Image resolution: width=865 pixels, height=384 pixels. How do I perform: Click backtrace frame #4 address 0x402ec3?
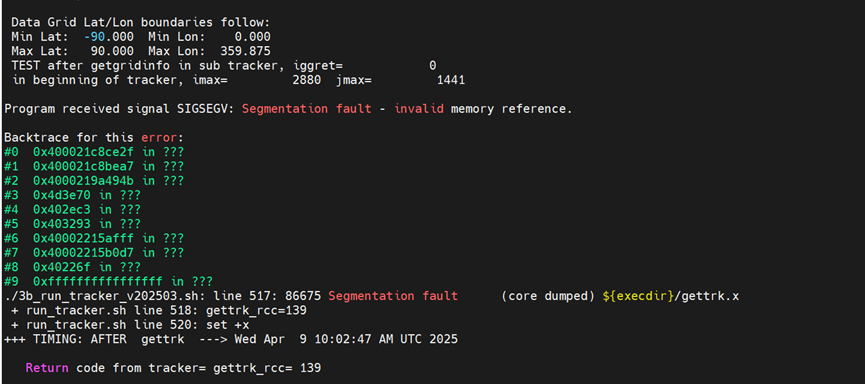[x=62, y=209]
